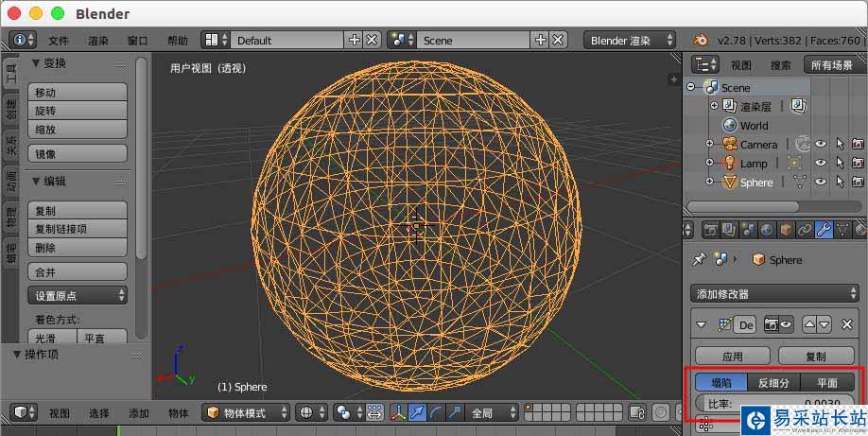Click the 镜像 button

coord(78,153)
